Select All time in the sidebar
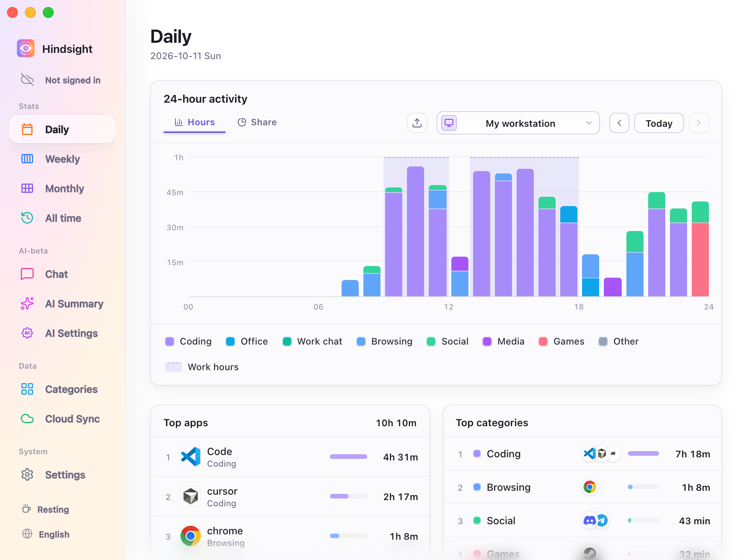The height and width of the screenshot is (560, 747). pos(62,218)
